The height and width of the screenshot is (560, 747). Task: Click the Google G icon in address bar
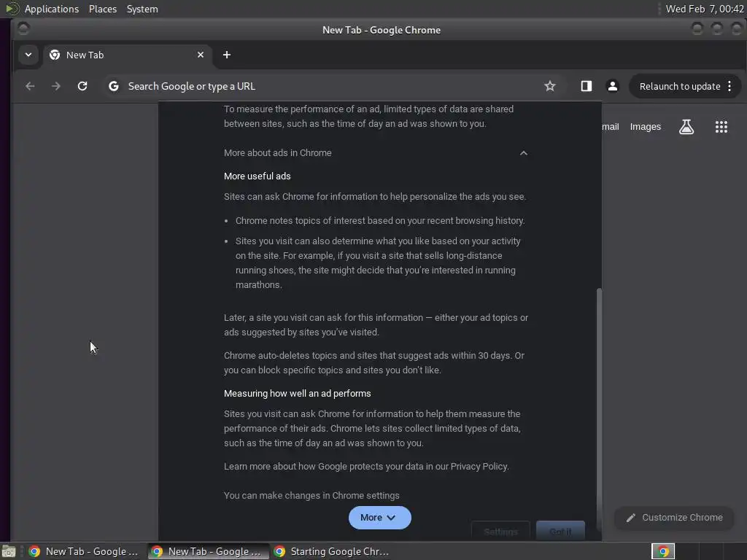click(113, 86)
